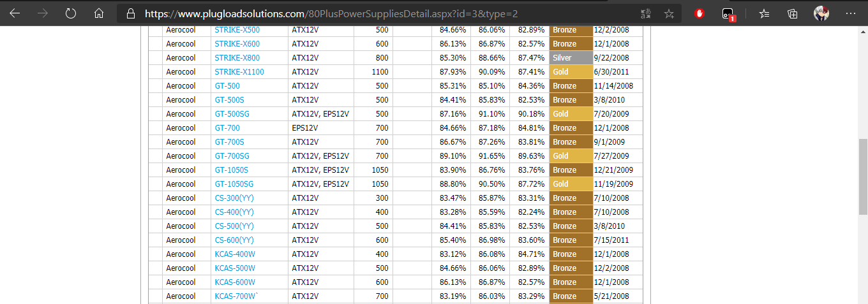This screenshot has height=304, width=868.
Task: Open the GT-500S model link
Action: (x=229, y=100)
